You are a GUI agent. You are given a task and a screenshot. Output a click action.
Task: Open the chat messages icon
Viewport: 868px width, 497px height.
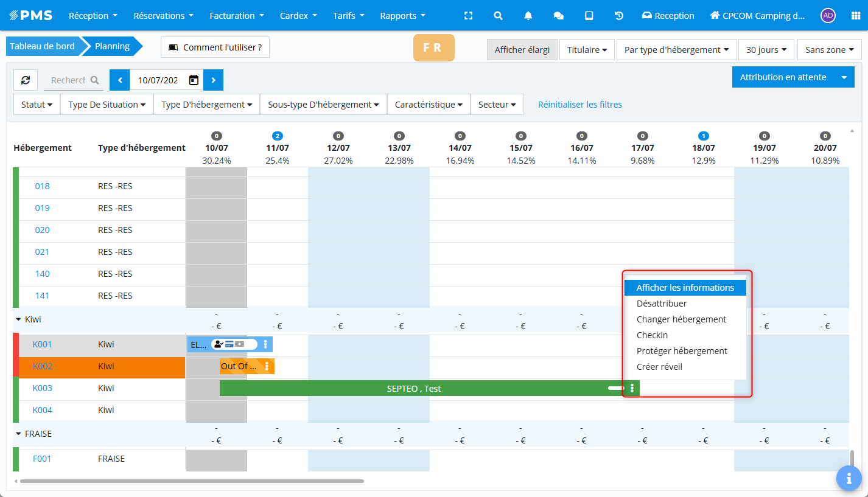pos(558,16)
